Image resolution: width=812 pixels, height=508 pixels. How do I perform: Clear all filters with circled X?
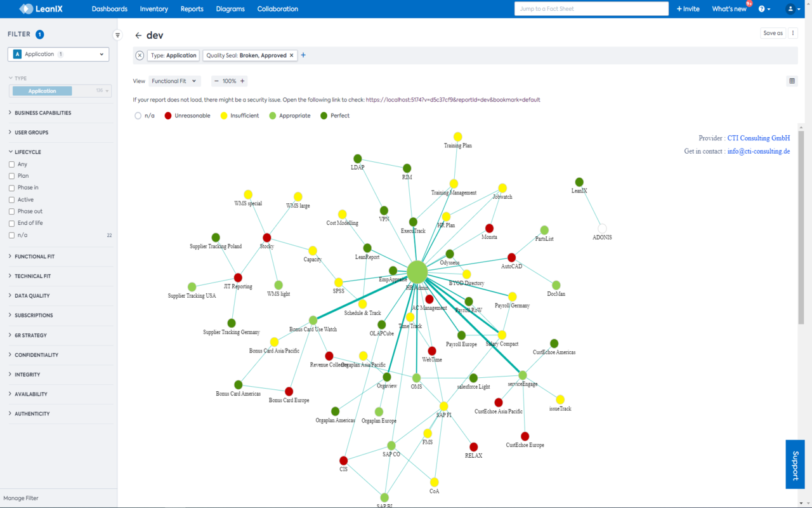[x=140, y=55]
